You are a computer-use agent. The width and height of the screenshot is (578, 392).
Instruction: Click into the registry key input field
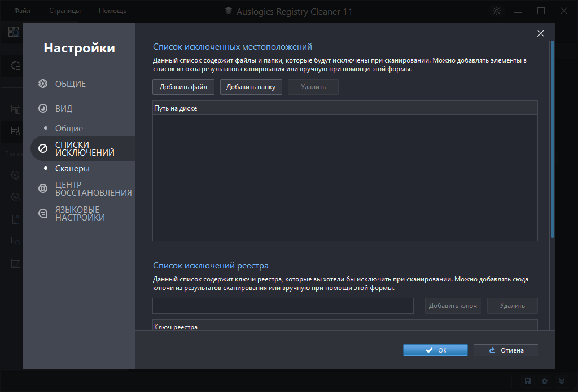coord(283,306)
